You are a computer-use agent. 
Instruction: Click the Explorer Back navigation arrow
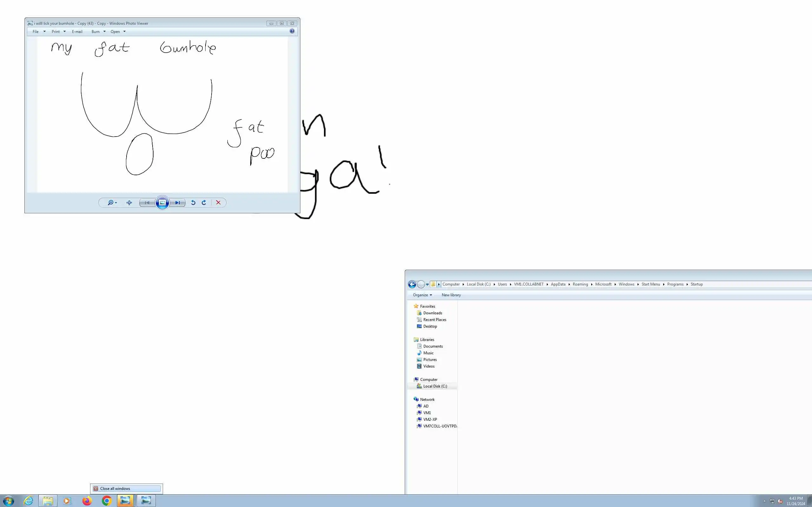point(412,284)
